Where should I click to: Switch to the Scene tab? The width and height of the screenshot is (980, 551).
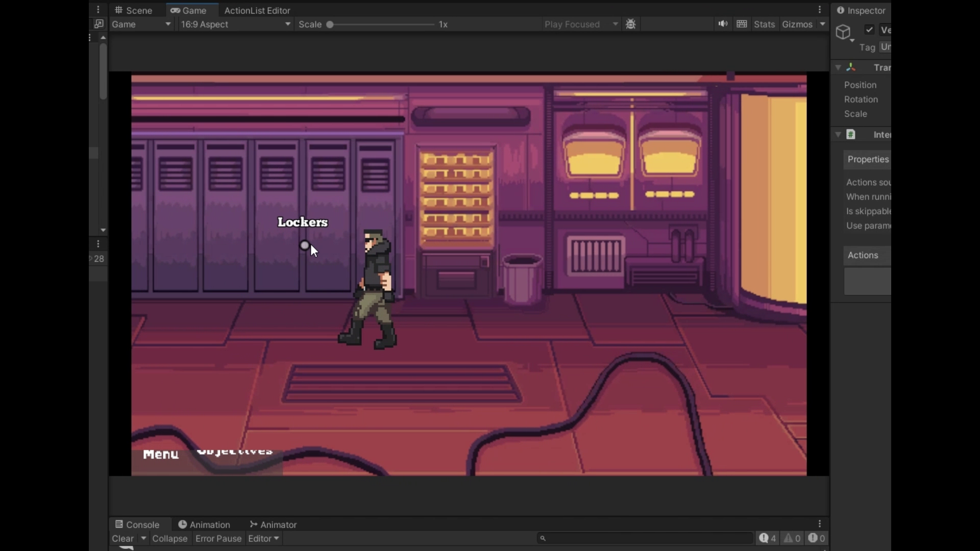coord(134,10)
